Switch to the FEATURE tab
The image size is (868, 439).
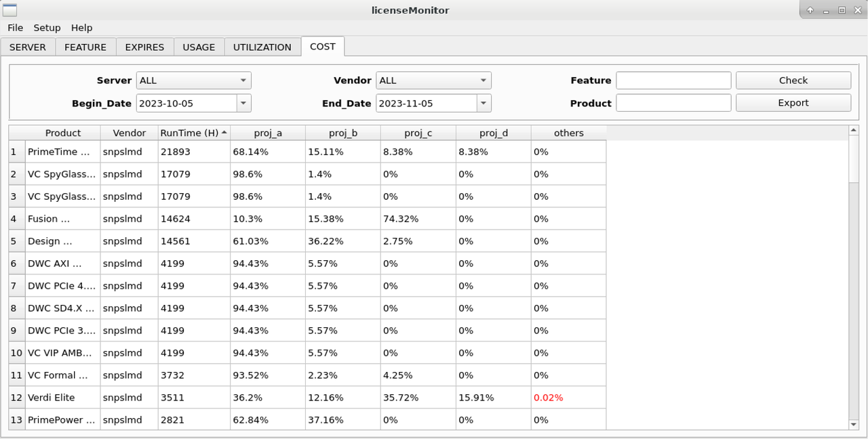point(85,47)
